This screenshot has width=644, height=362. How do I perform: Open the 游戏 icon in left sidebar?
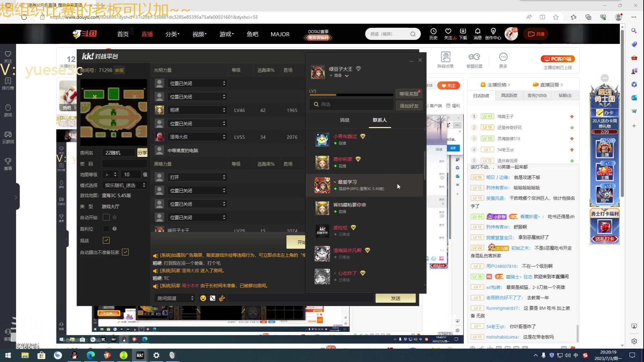pyautogui.click(x=8, y=110)
